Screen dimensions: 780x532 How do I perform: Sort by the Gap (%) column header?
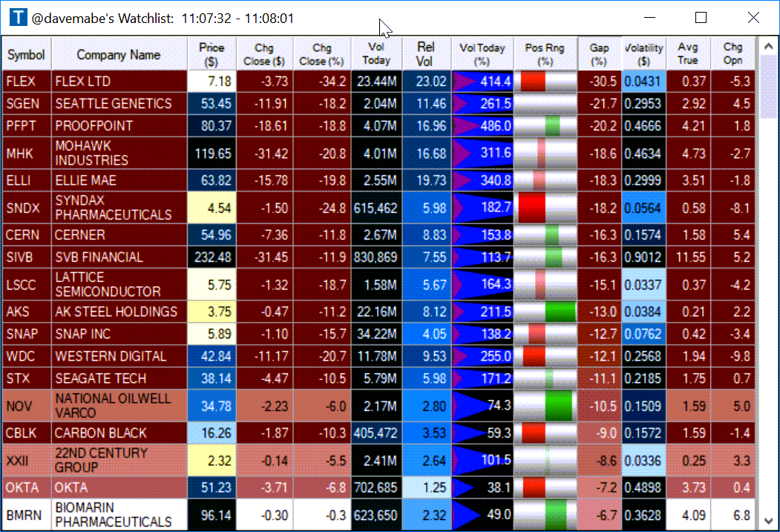[600, 54]
